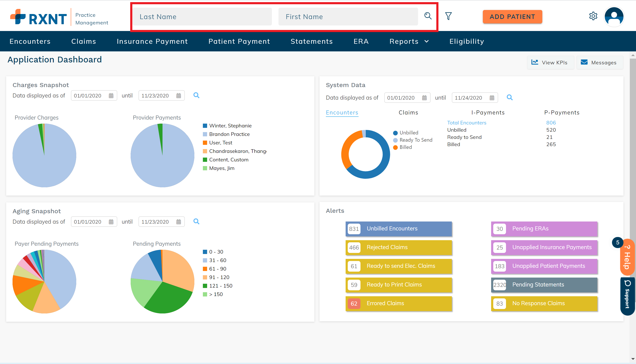636x364 pixels.
Task: Open the settings gear icon
Action: coord(593,16)
